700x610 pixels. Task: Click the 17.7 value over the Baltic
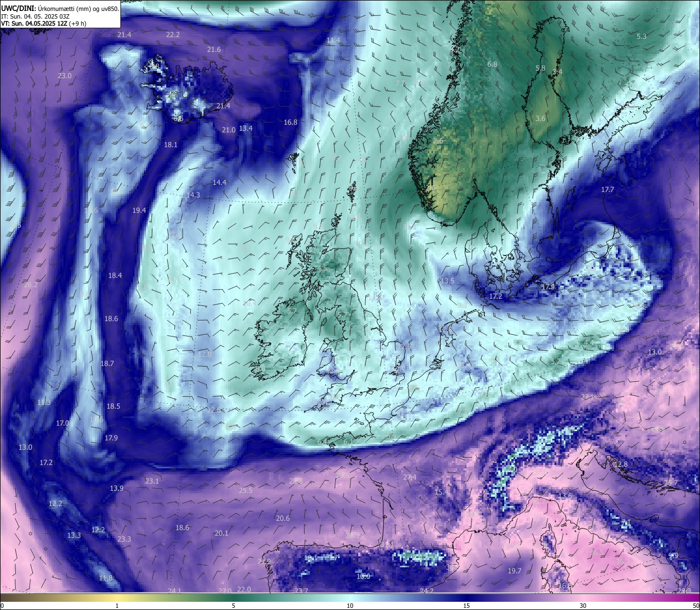pos(608,189)
